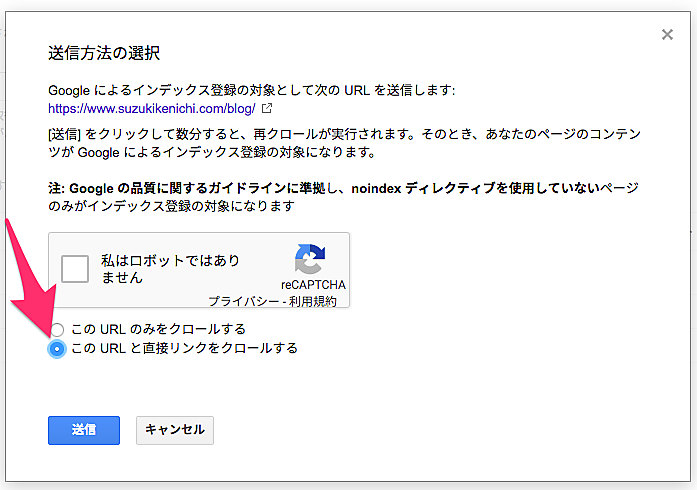This screenshot has height=490, width=697.
Task: Open the 利用規約 link
Action: tap(315, 301)
